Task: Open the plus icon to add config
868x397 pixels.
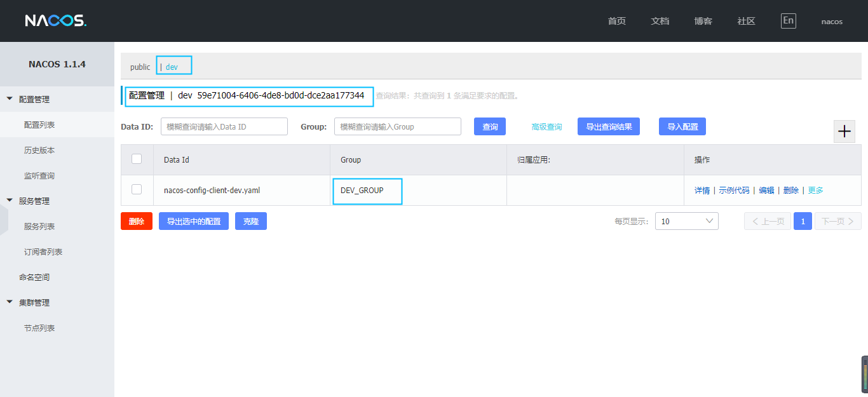Action: tap(844, 131)
